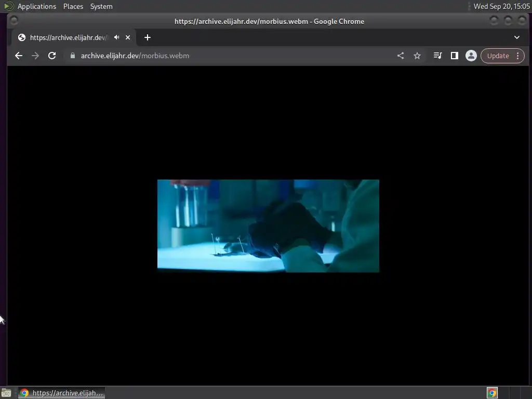532x399 pixels.
Task: Open the System menu
Action: [101, 6]
